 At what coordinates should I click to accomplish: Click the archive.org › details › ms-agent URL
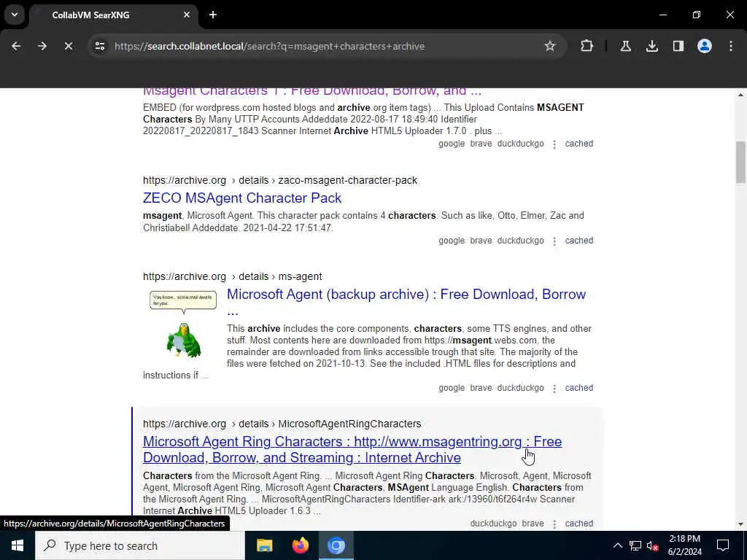pos(233,276)
